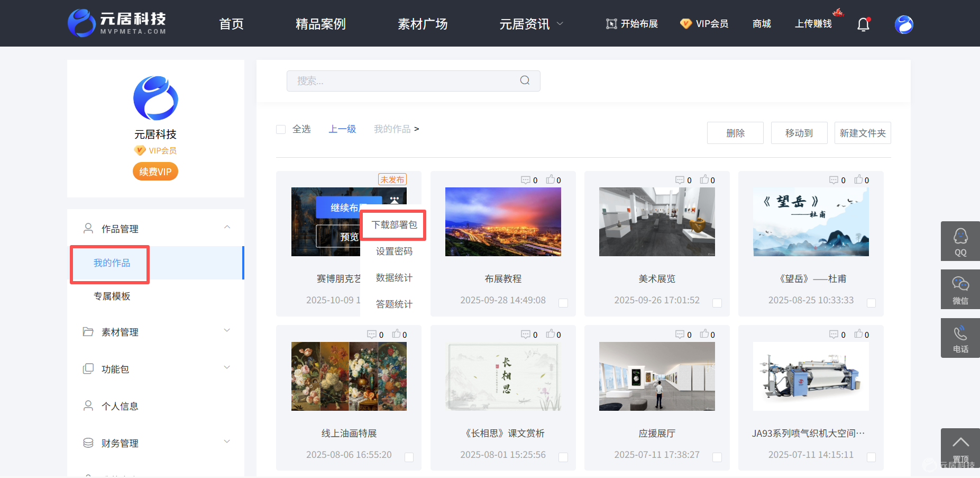Open the notification bell

click(x=863, y=24)
